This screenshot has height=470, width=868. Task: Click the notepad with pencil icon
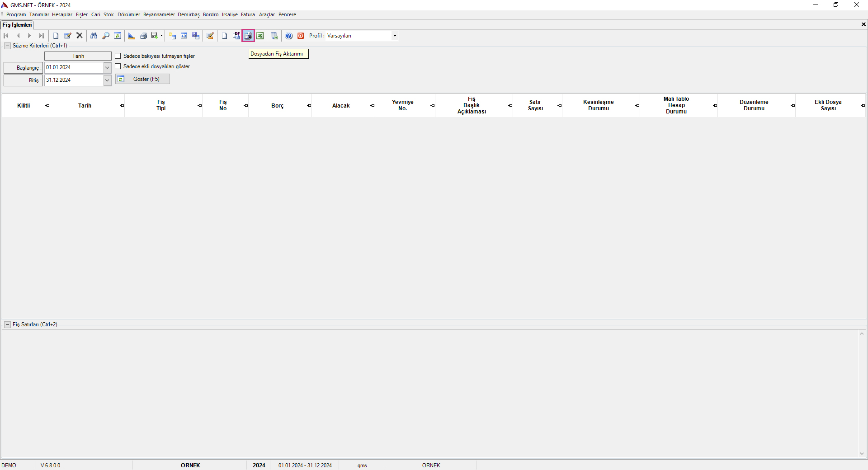click(210, 36)
